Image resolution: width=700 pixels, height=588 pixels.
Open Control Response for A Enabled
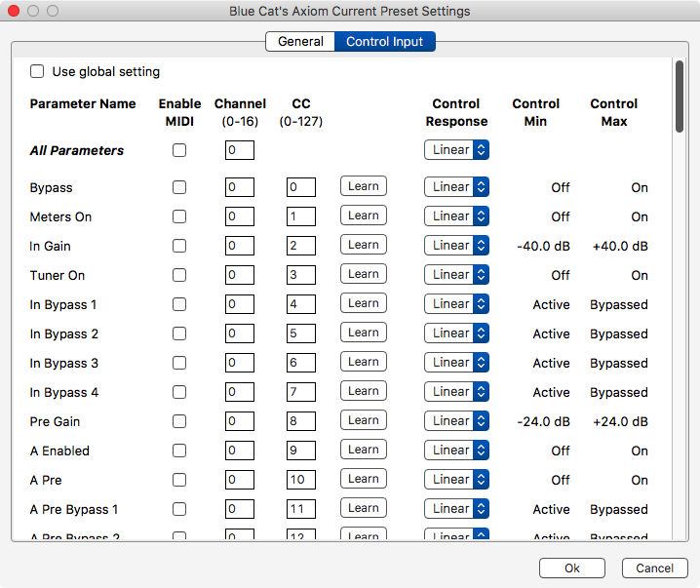[x=456, y=451]
